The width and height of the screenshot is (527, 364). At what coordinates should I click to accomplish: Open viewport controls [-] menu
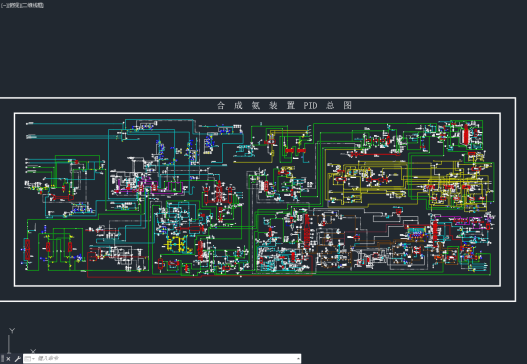3,5
